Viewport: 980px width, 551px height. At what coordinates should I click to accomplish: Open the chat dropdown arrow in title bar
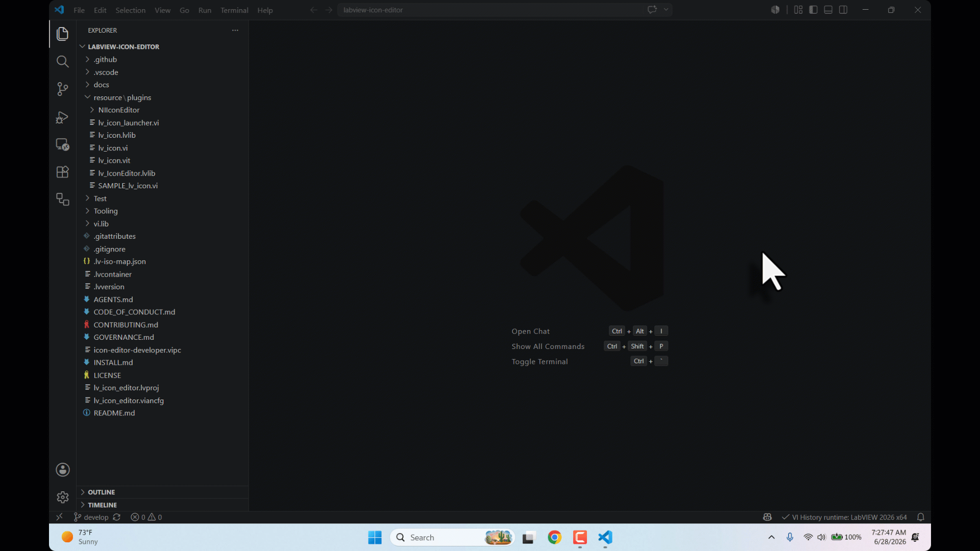[666, 10]
